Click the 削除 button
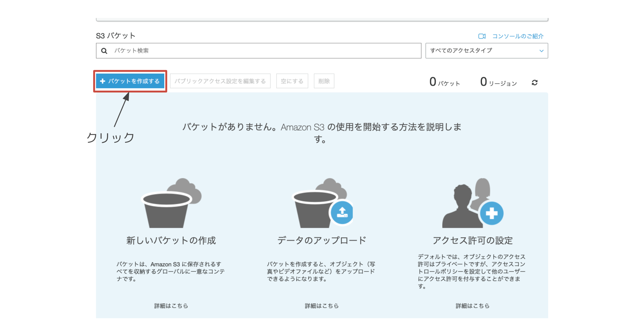 pyautogui.click(x=324, y=81)
